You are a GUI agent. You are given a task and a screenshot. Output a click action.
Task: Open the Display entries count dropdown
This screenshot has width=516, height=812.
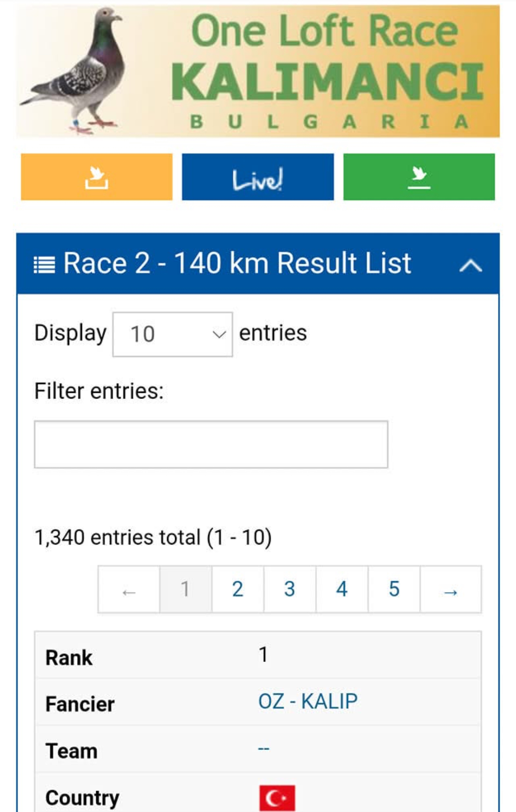point(172,334)
